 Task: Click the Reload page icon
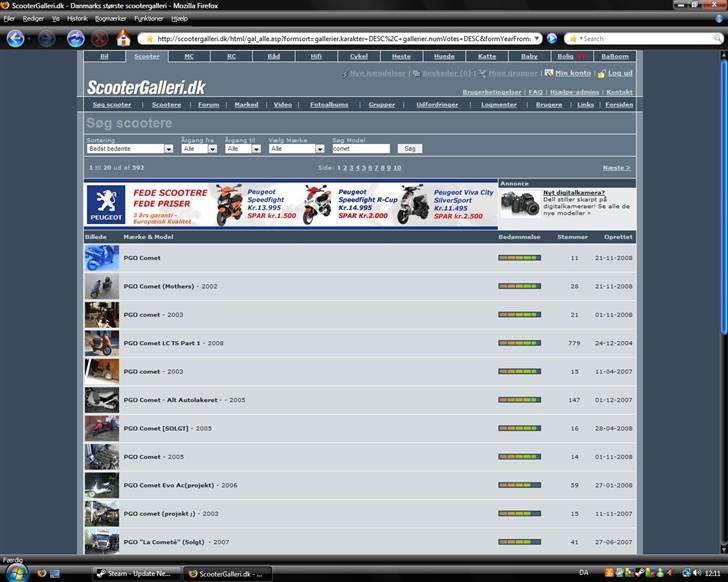(75, 38)
